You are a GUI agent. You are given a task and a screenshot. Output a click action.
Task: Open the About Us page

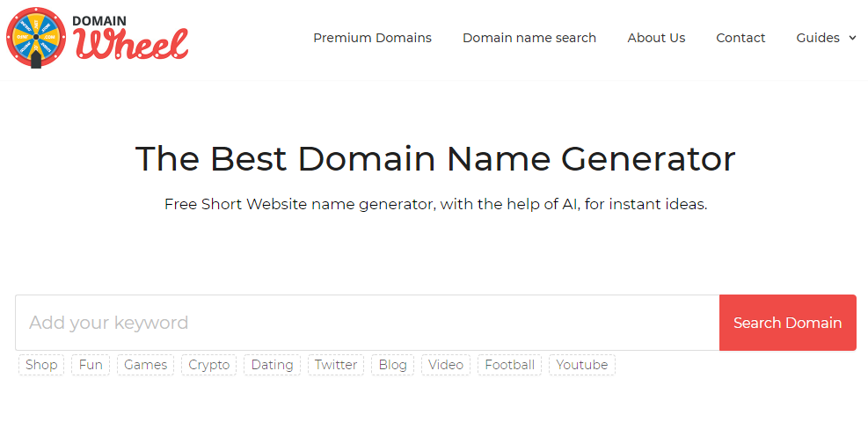[656, 38]
